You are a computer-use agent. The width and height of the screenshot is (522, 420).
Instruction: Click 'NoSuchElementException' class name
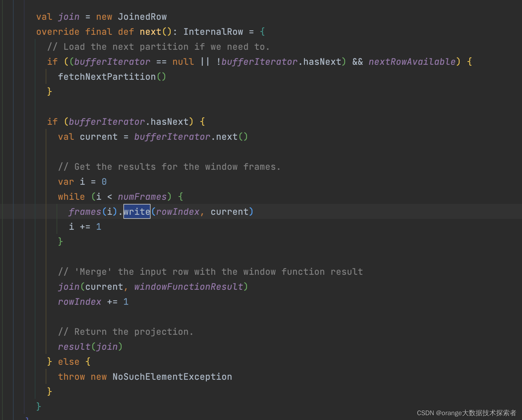click(172, 377)
